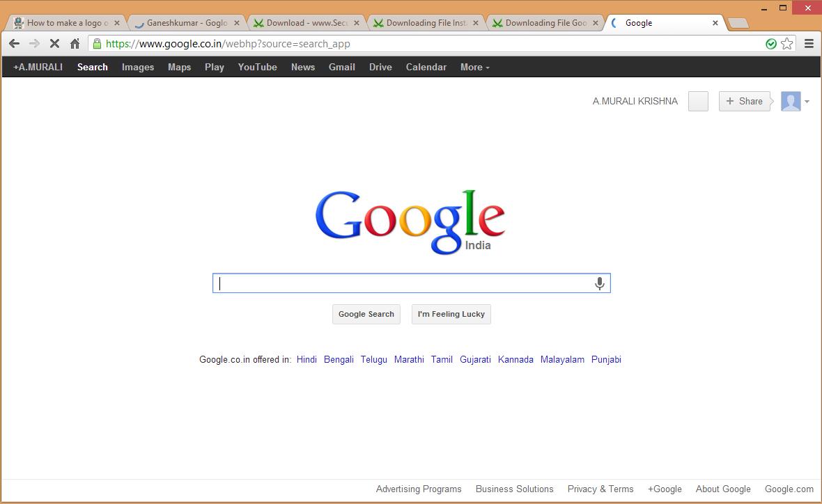Open Drive from the Google bar

pos(380,67)
